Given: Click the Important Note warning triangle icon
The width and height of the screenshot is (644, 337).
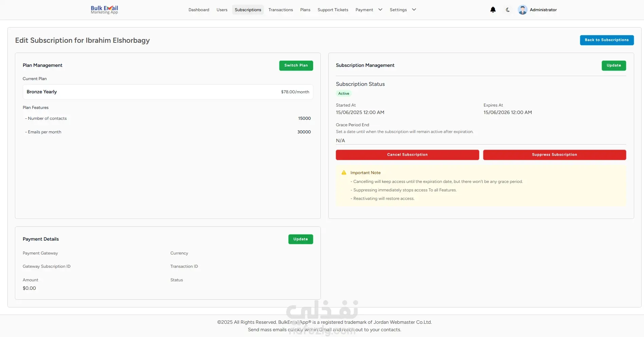Looking at the screenshot, I should coord(344,172).
